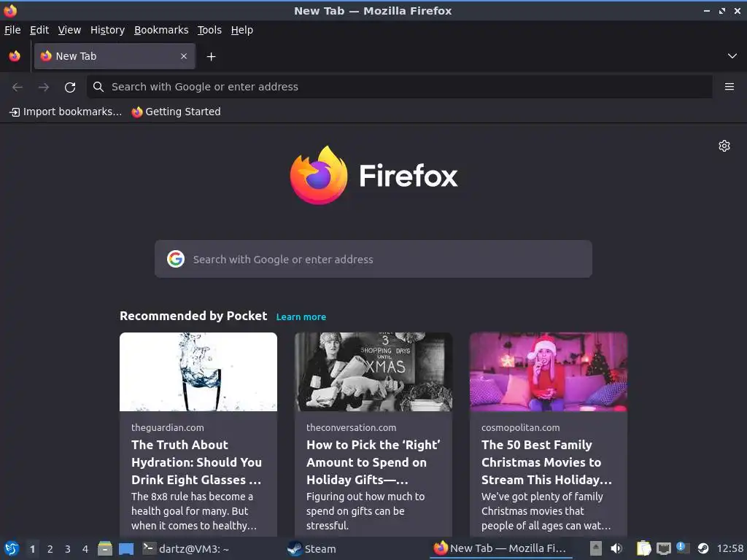
Task: Open the File menu
Action: (x=12, y=30)
